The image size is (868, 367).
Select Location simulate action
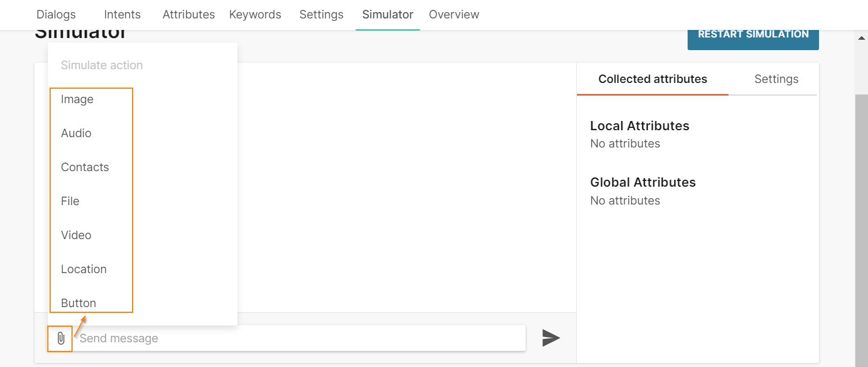pyautogui.click(x=84, y=269)
